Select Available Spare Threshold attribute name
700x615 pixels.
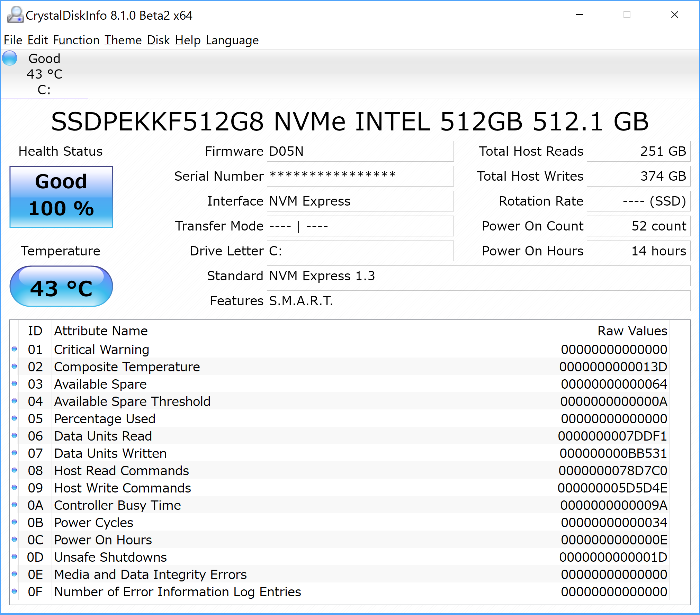(x=132, y=401)
